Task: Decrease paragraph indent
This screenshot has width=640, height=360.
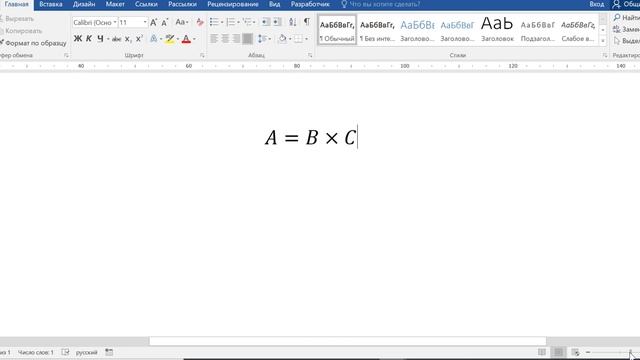Action: 266,22
